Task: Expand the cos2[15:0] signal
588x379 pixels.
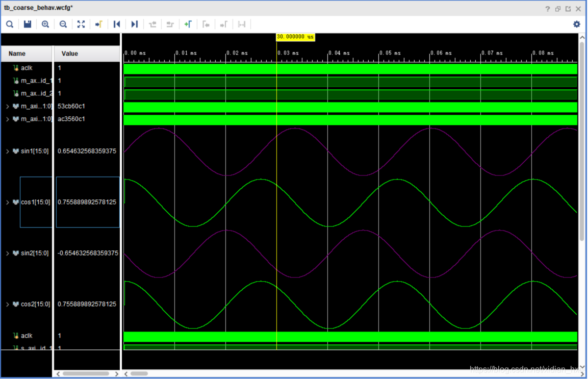Action: point(7,305)
